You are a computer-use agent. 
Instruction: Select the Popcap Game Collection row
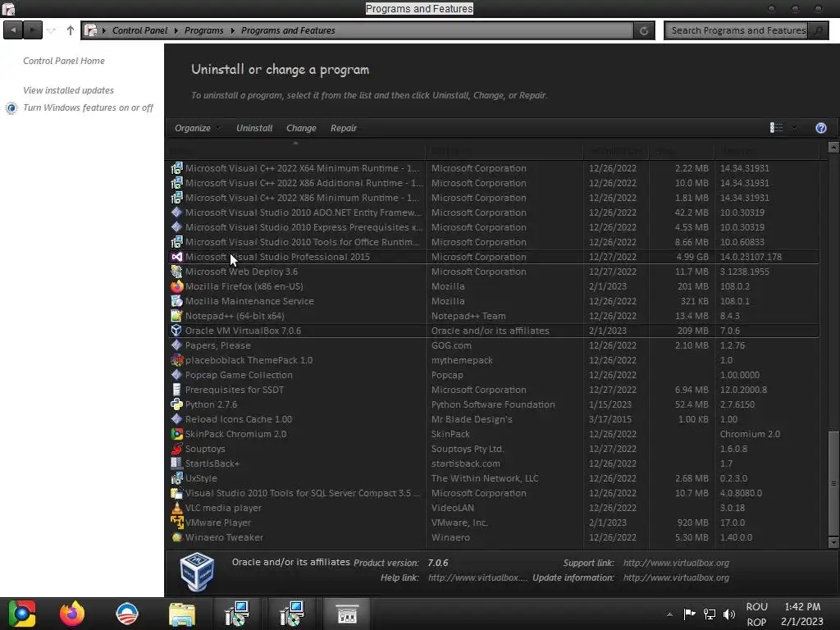tap(494, 375)
